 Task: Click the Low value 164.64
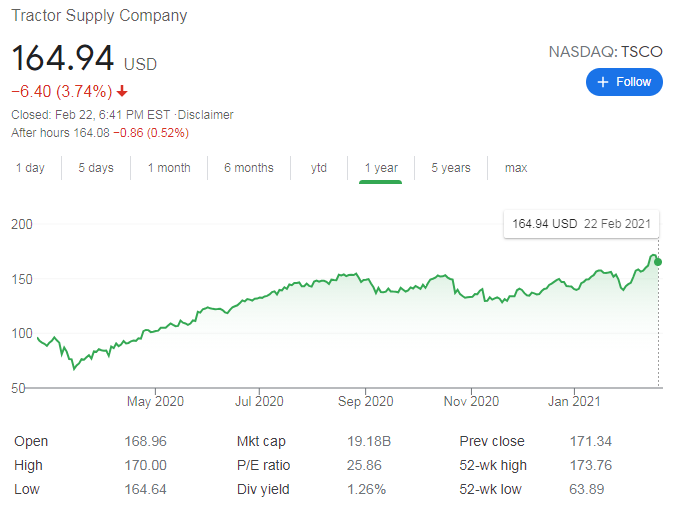tap(146, 489)
